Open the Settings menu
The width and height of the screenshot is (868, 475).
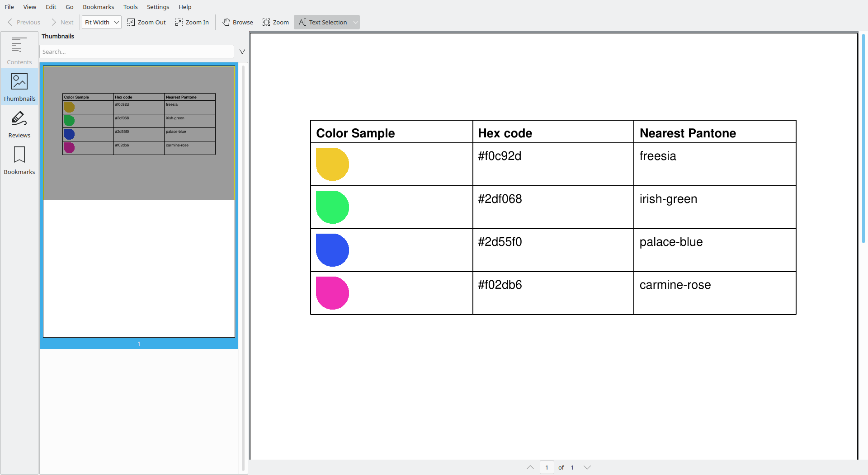[158, 7]
